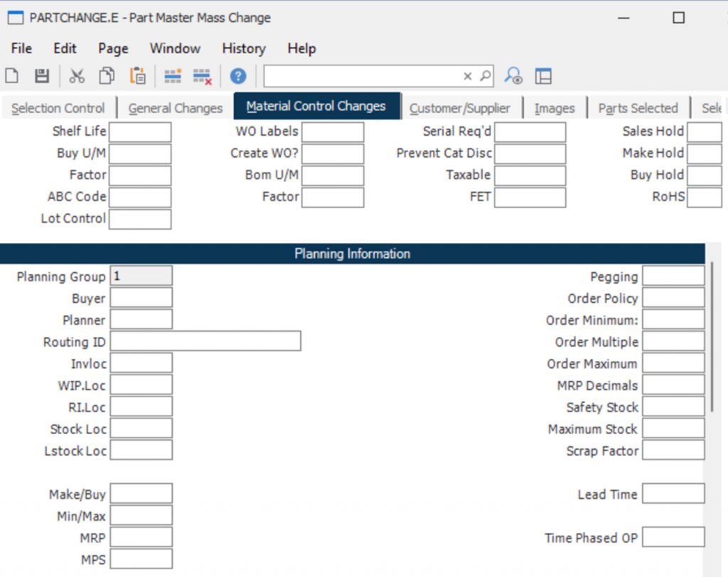
Task: Focus the Factor field beneath Bom U/M
Action: (333, 198)
